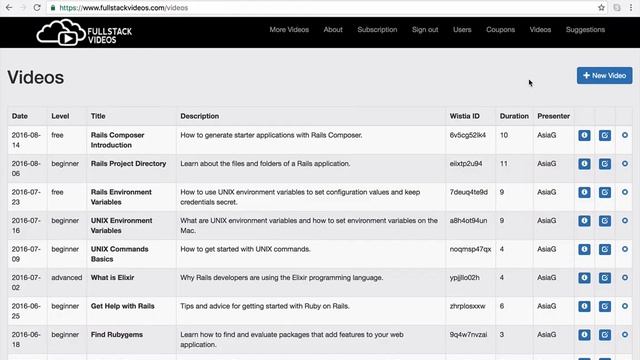The image size is (640, 360).
Task: Click the Fullstack Videos logo
Action: coord(84,33)
